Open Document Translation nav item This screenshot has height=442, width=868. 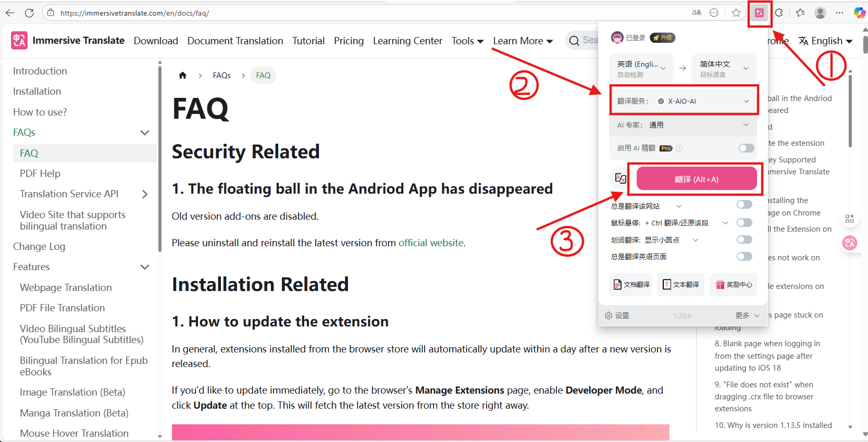click(x=235, y=41)
